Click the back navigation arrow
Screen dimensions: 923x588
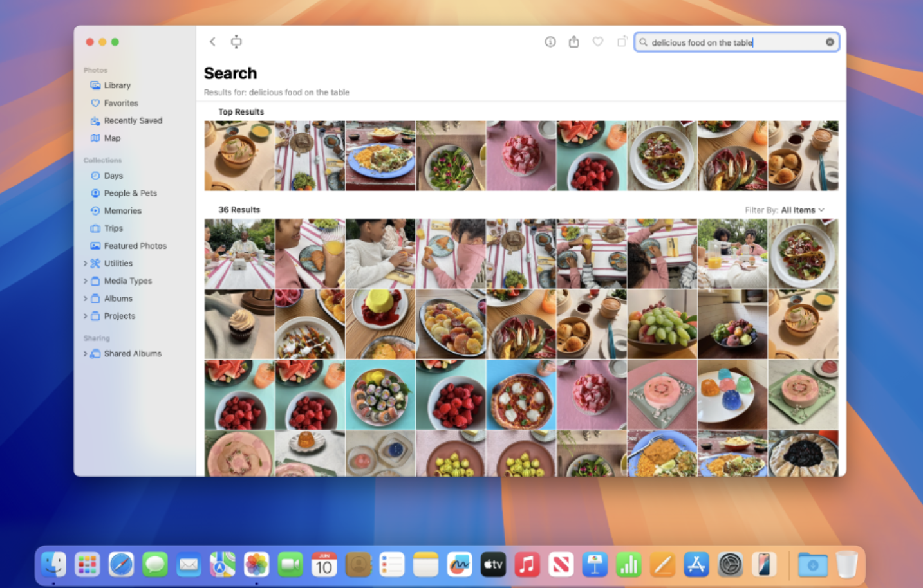point(212,41)
